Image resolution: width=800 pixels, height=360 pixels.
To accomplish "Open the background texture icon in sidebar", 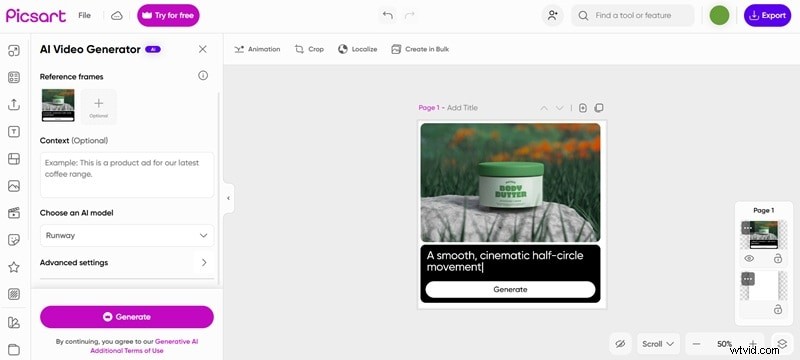I will click(14, 294).
